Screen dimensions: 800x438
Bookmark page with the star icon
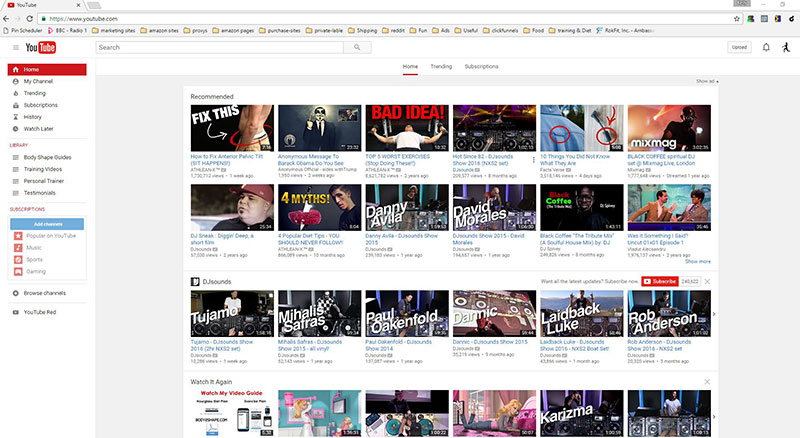click(737, 18)
